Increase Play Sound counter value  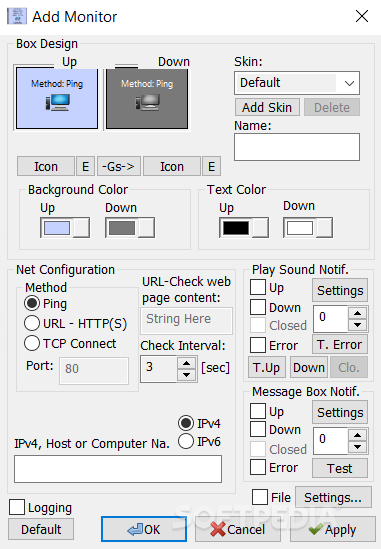pos(357,313)
